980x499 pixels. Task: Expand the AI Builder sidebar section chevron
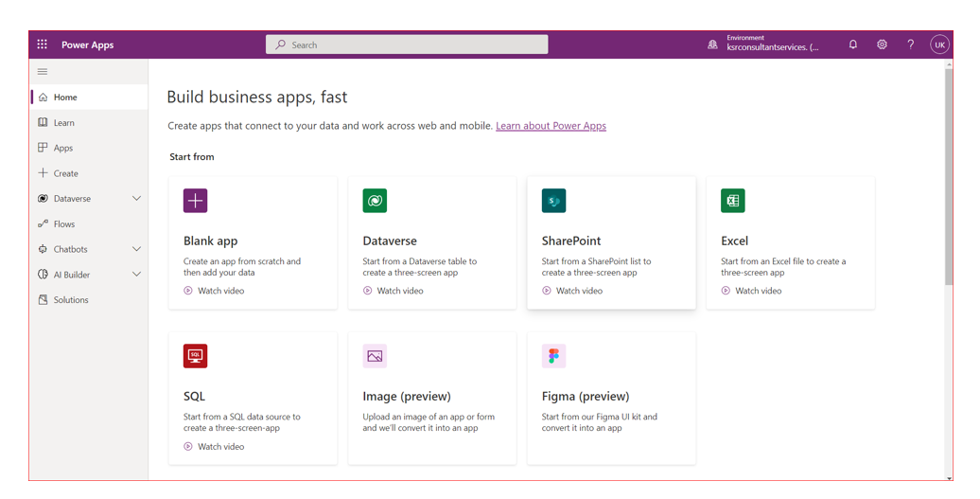(x=136, y=274)
